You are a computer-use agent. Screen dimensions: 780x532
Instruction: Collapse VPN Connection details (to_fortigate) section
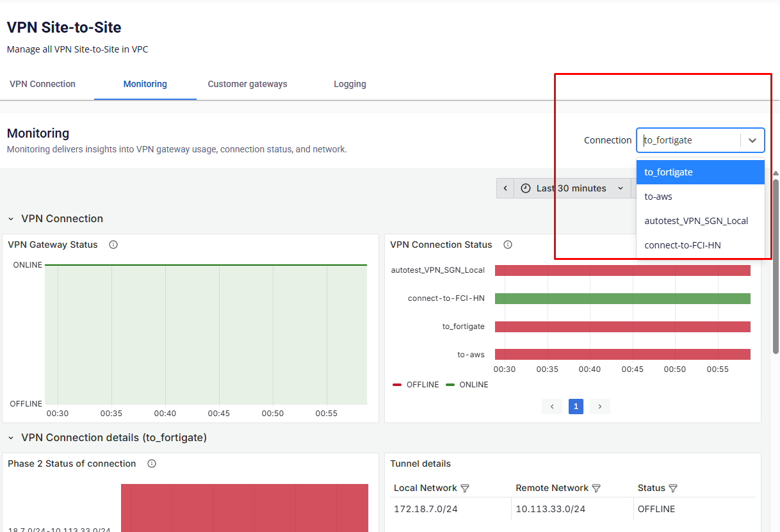point(11,438)
